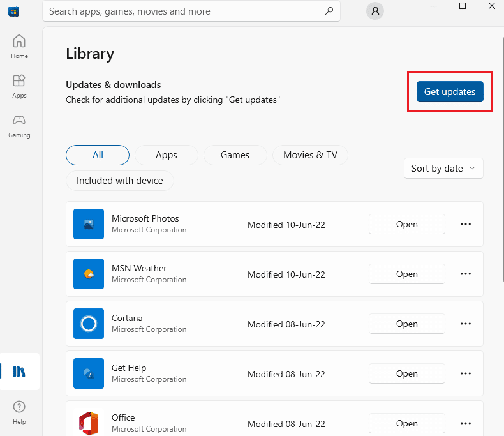The width and height of the screenshot is (504, 436).
Task: Click the search magnifier icon
Action: point(329,11)
